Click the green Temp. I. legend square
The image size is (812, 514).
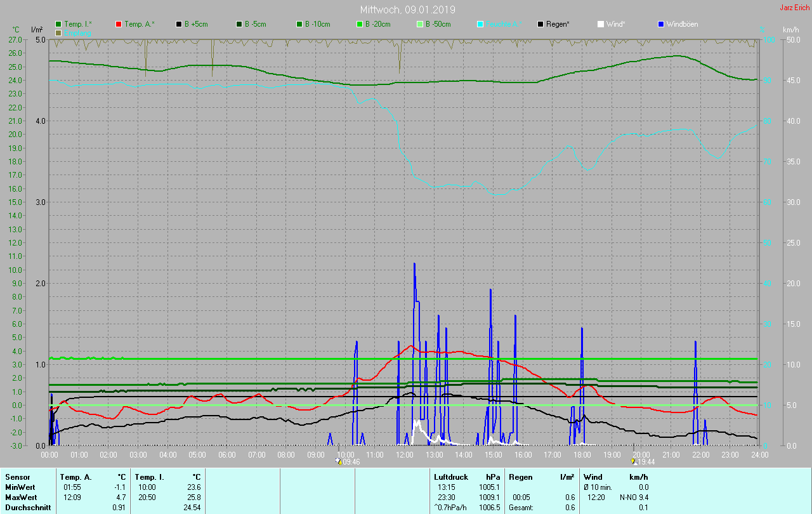tap(59, 24)
